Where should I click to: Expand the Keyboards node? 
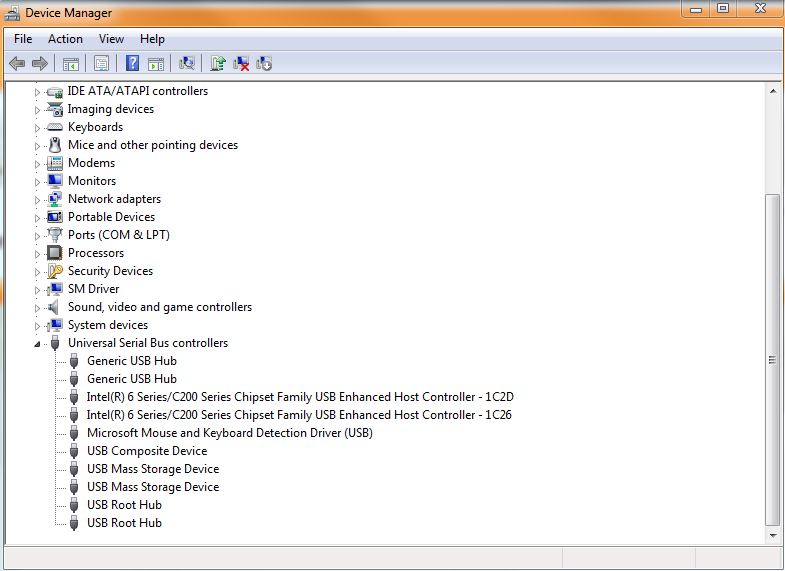point(37,128)
